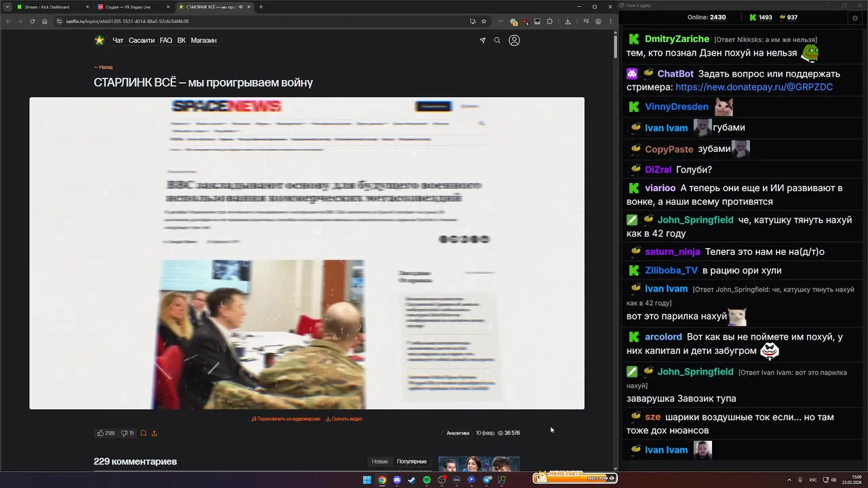The height and width of the screenshot is (488, 868).
Task: Open ВК link in site navigation
Action: coord(182,41)
